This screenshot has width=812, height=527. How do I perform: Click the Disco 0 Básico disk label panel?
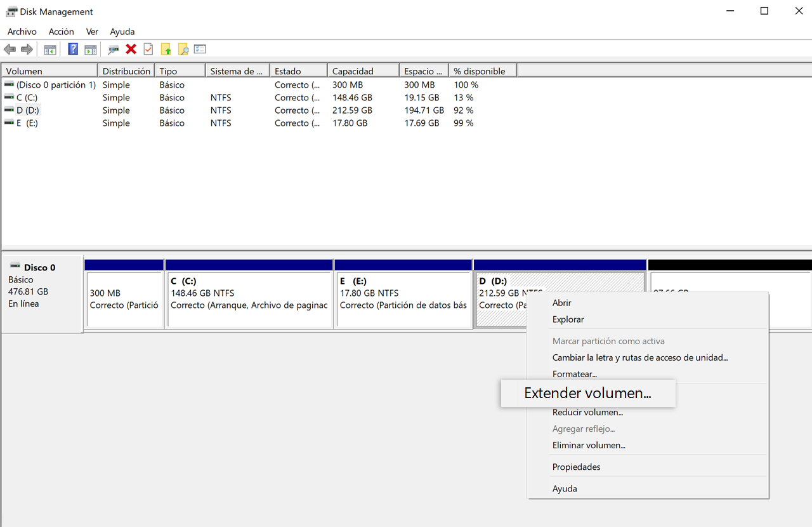(x=43, y=293)
